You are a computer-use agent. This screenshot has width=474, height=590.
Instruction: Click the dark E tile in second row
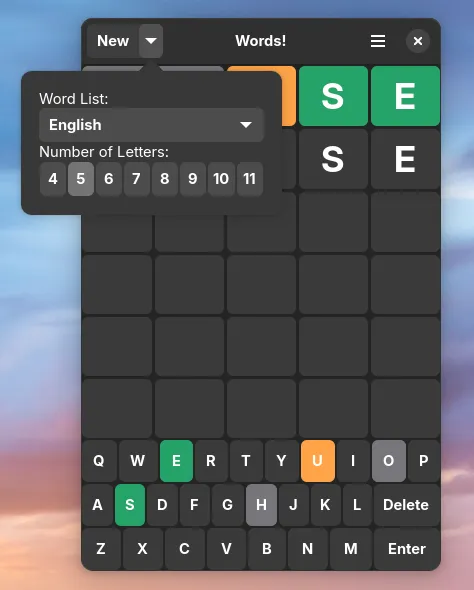click(406, 159)
